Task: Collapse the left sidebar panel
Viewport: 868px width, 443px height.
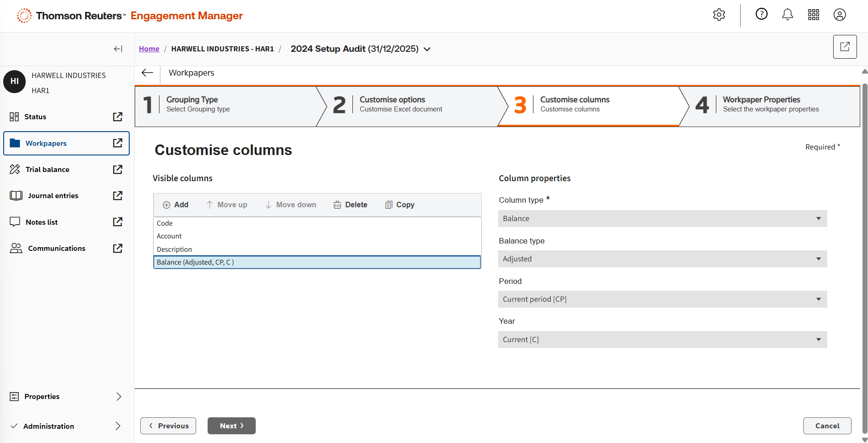Action: pos(118,49)
